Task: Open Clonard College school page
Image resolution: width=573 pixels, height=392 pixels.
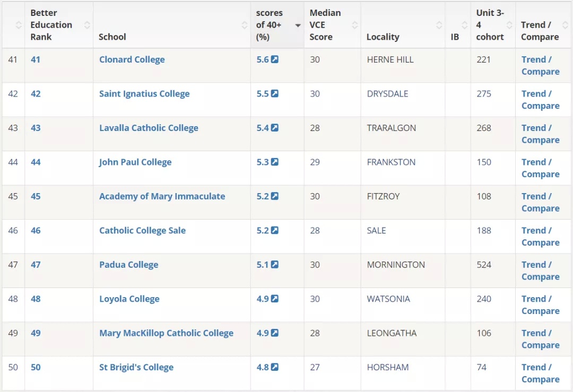Action: coord(132,59)
